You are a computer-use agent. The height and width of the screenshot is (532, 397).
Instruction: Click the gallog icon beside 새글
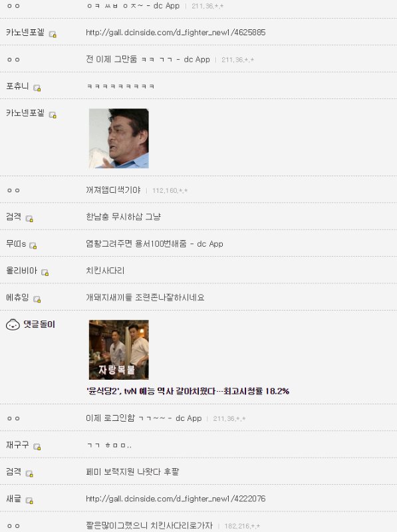pyautogui.click(x=29, y=500)
